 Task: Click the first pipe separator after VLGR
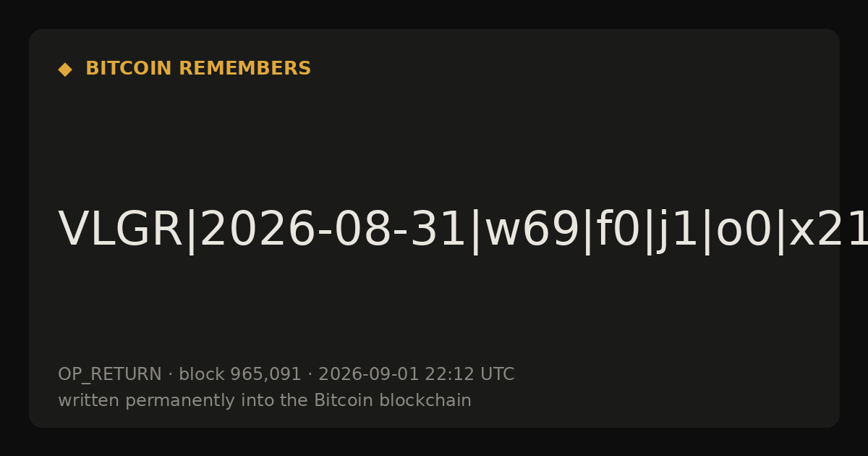click(x=191, y=232)
